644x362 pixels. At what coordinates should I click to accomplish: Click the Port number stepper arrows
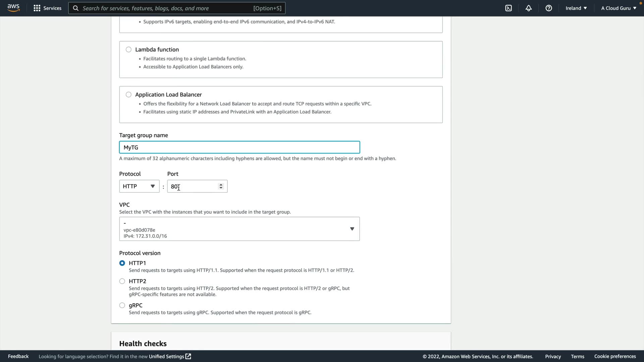point(221,186)
